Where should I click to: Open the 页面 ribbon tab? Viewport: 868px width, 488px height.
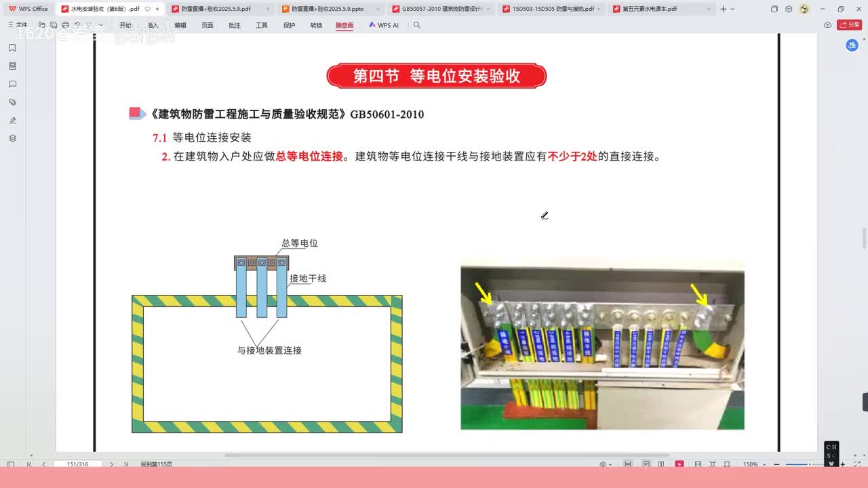[208, 25]
